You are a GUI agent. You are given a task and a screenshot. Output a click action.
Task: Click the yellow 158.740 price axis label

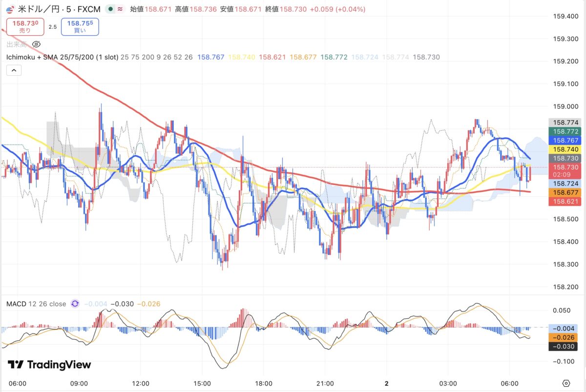click(565, 149)
